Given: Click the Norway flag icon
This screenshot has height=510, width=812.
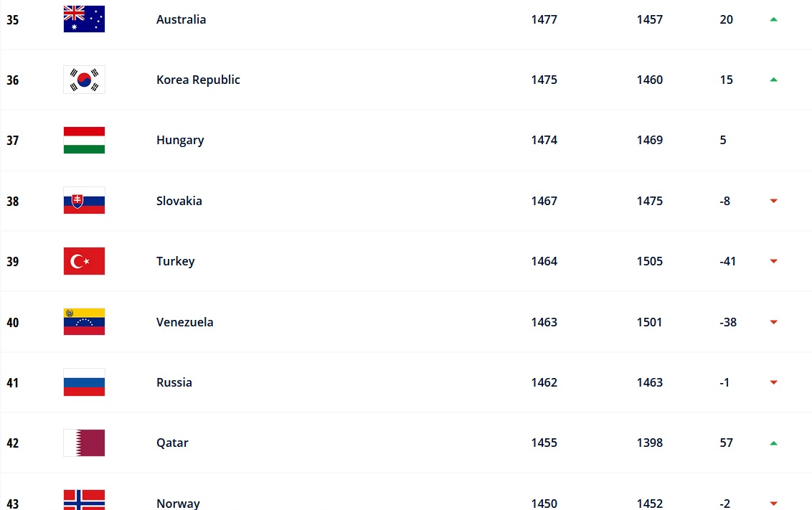Looking at the screenshot, I should pos(84,500).
